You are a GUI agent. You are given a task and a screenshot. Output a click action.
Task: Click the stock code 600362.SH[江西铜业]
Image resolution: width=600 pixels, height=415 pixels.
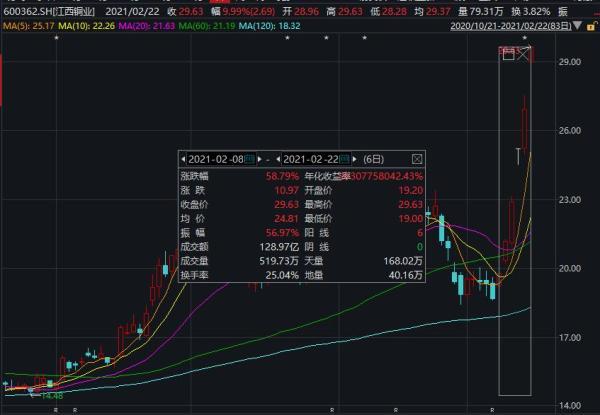pyautogui.click(x=49, y=11)
